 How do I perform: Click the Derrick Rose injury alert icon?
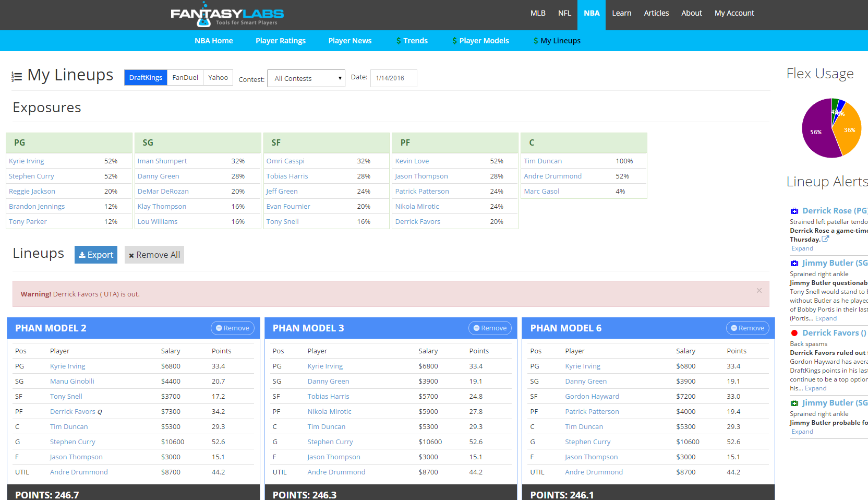pos(794,211)
